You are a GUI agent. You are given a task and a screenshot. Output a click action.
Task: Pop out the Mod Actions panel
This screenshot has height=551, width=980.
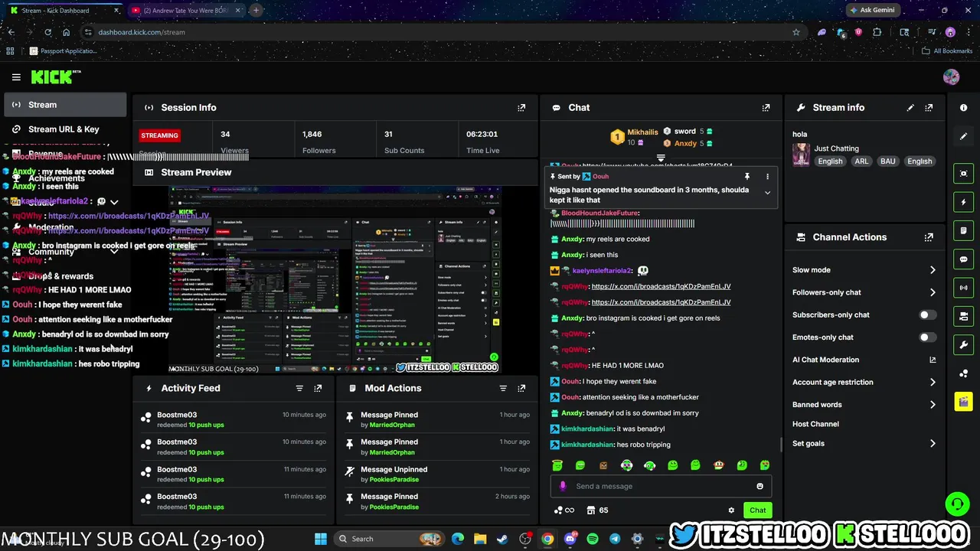coord(521,388)
